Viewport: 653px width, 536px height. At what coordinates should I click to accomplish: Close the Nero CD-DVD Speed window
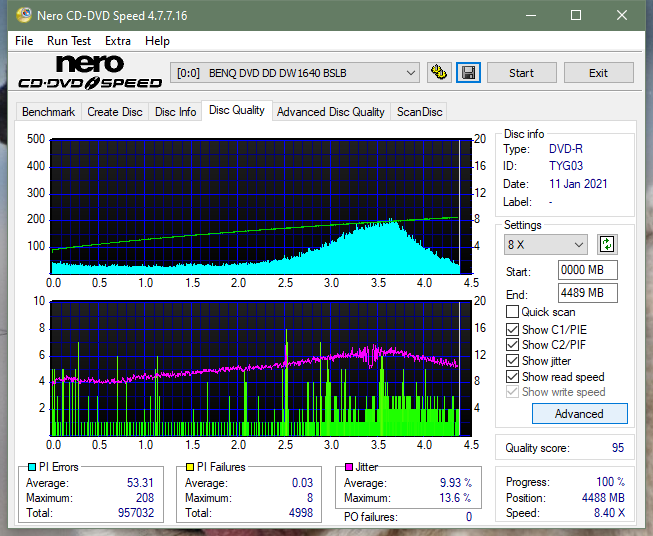622,15
